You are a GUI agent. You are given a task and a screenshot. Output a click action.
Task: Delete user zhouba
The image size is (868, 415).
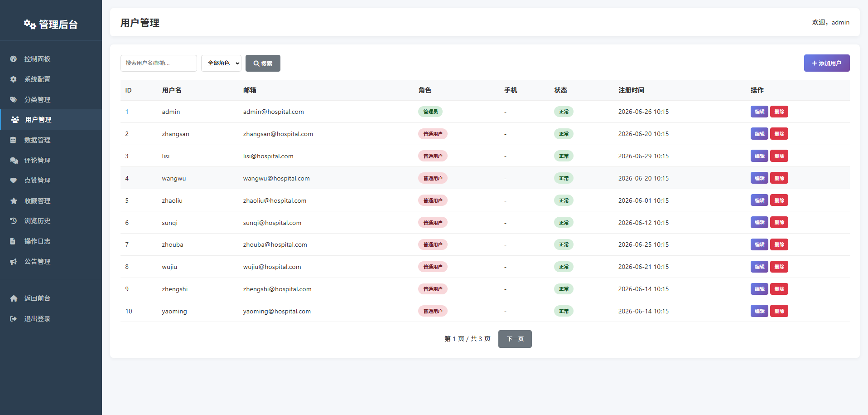pos(779,244)
